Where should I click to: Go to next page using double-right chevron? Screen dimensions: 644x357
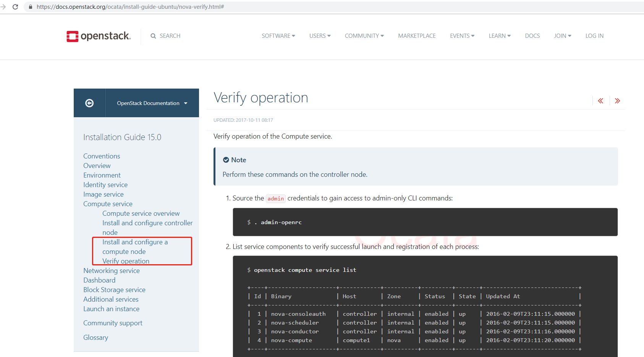(x=618, y=100)
